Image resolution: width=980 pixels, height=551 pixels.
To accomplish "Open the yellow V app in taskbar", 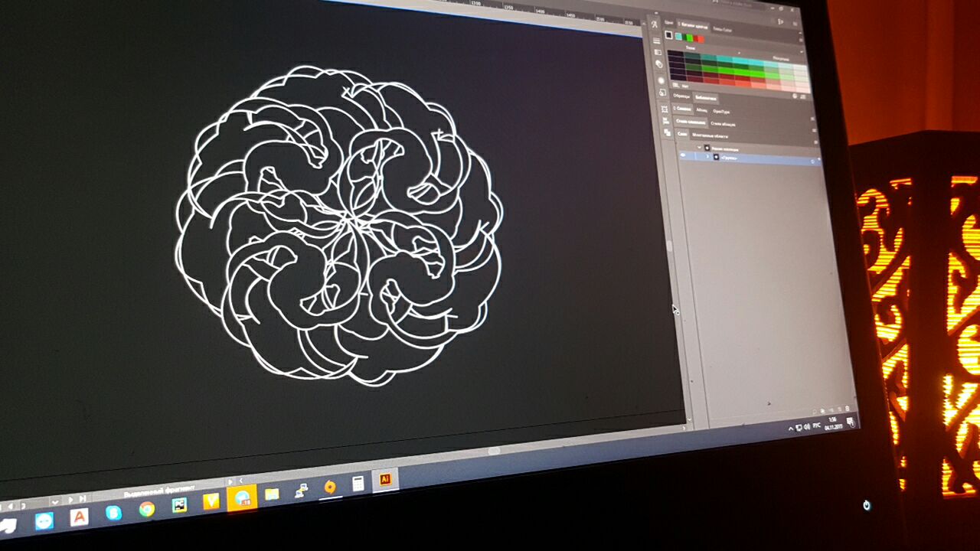I will 211,501.
